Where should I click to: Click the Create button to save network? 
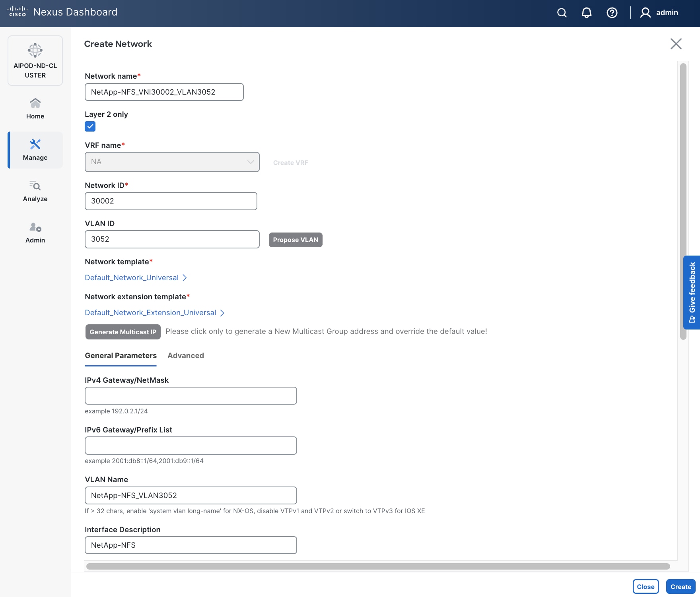pos(681,586)
